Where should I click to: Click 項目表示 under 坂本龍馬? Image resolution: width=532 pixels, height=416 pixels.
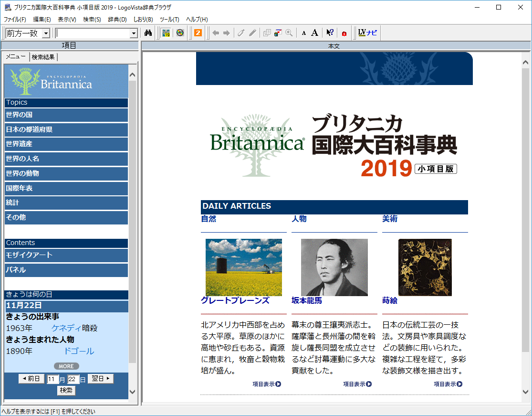click(x=357, y=384)
